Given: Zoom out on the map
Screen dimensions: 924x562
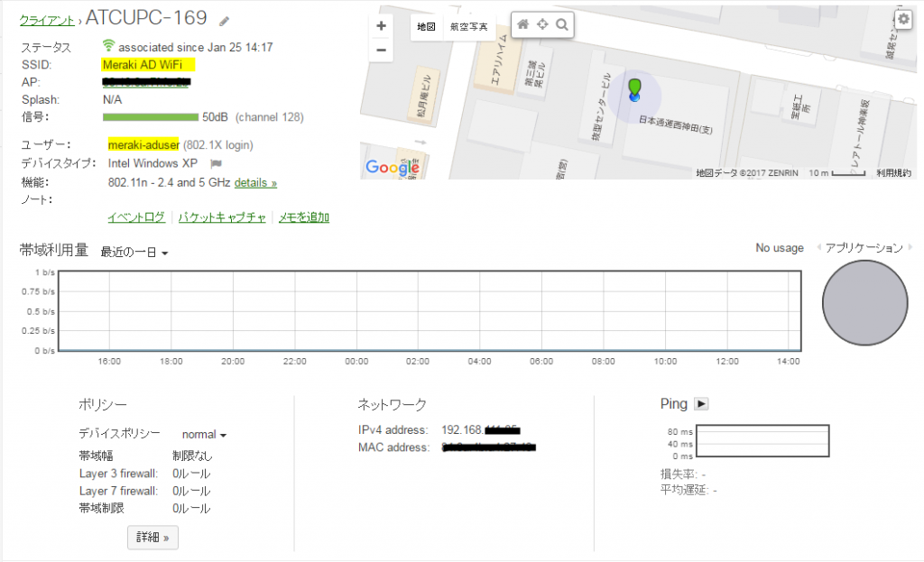Looking at the screenshot, I should click(x=382, y=51).
